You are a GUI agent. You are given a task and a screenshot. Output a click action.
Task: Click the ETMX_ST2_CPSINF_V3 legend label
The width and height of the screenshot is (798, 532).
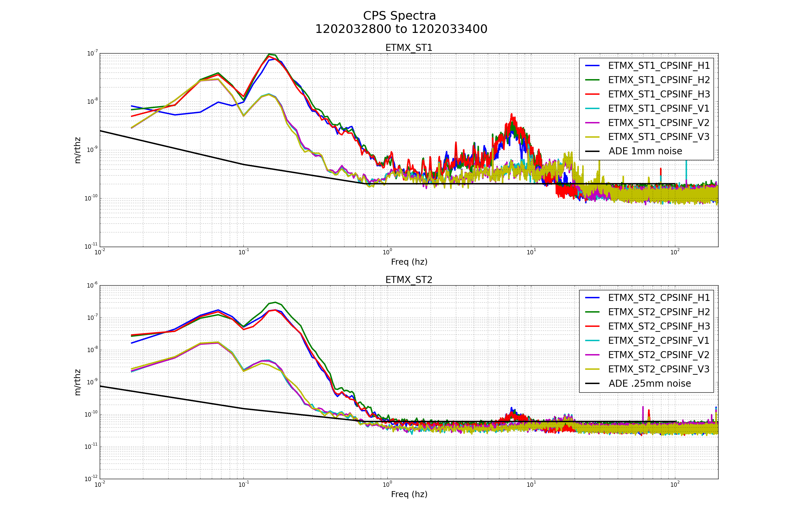[659, 369]
